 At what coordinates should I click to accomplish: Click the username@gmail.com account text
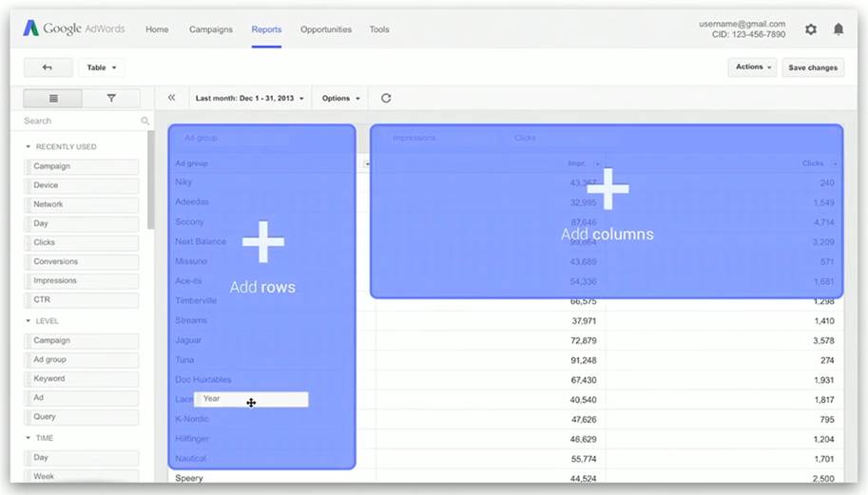[742, 24]
